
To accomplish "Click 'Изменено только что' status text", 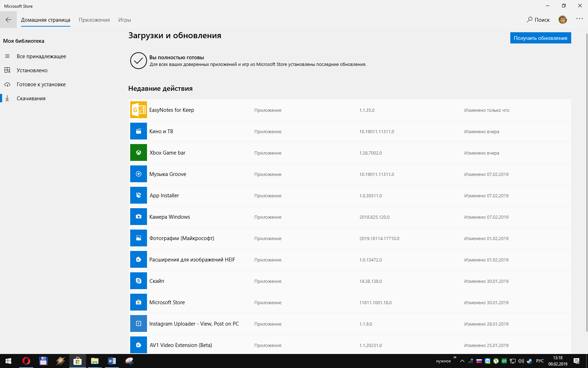I will point(487,110).
